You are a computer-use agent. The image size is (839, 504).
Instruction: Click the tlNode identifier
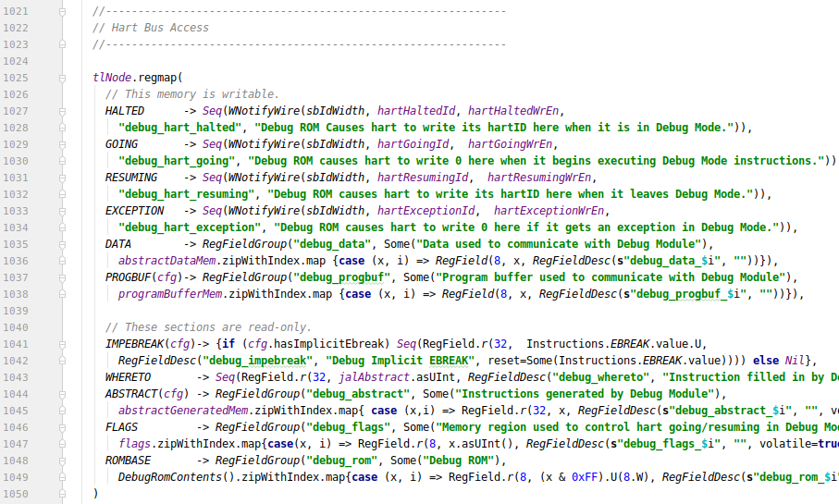[112, 78]
